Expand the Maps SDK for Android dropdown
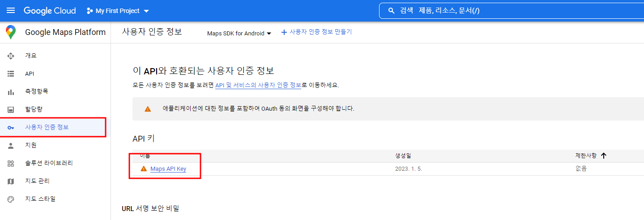This screenshot has height=220, width=644. [239, 33]
